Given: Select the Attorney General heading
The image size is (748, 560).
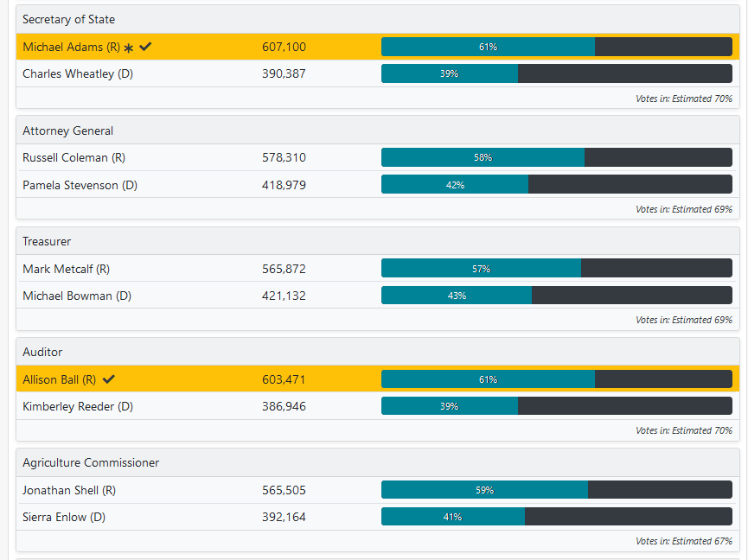Looking at the screenshot, I should 67,130.
